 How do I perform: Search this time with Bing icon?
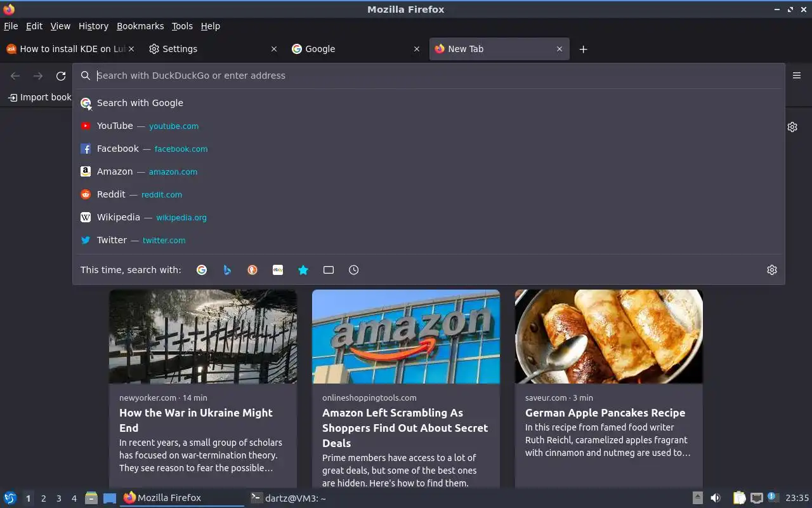click(x=227, y=270)
